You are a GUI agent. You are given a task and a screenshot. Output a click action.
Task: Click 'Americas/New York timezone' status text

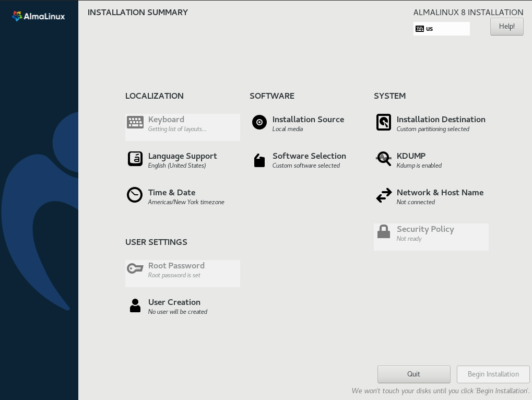[186, 202]
